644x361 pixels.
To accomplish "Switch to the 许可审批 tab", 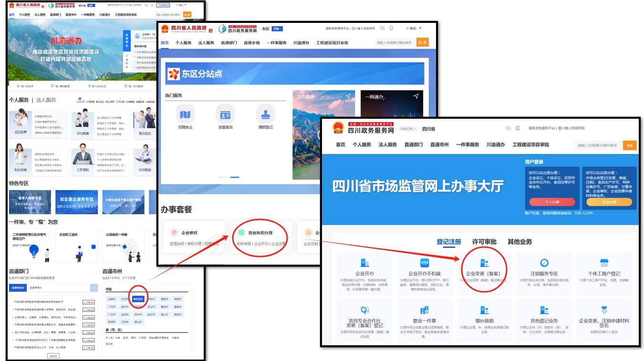I will [484, 242].
